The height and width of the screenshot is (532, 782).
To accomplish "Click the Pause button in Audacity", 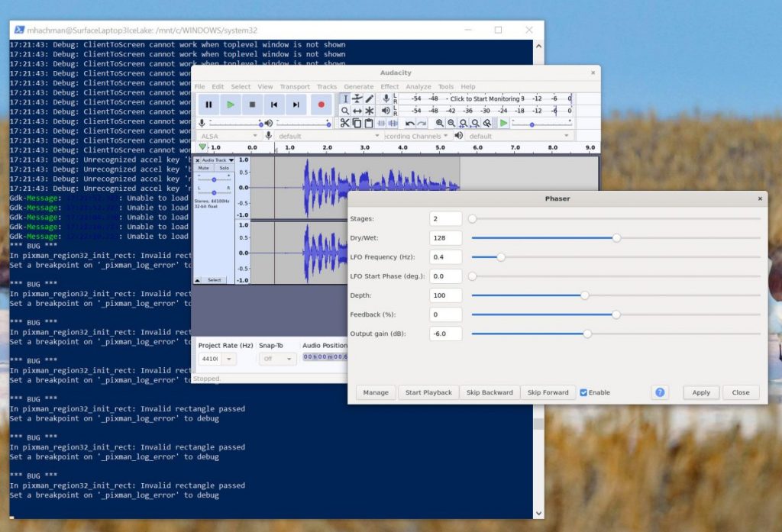I will [208, 105].
